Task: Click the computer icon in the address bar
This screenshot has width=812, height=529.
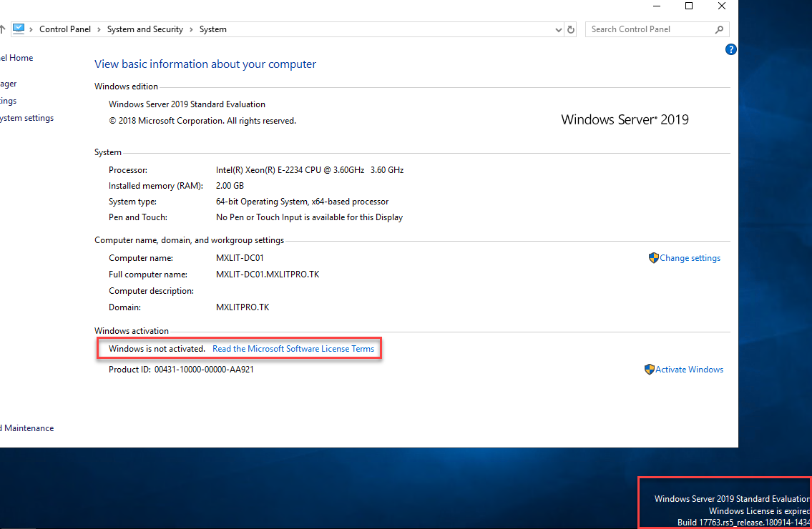Action: pos(19,29)
